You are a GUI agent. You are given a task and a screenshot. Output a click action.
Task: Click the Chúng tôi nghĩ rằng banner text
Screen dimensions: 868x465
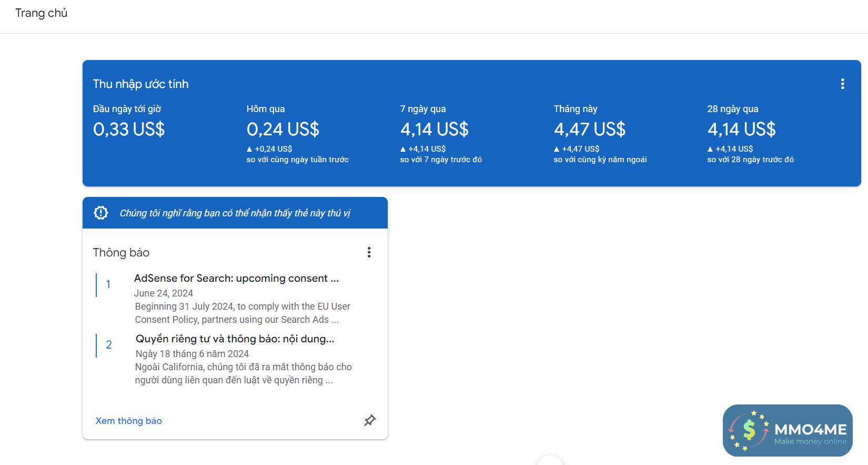(235, 213)
